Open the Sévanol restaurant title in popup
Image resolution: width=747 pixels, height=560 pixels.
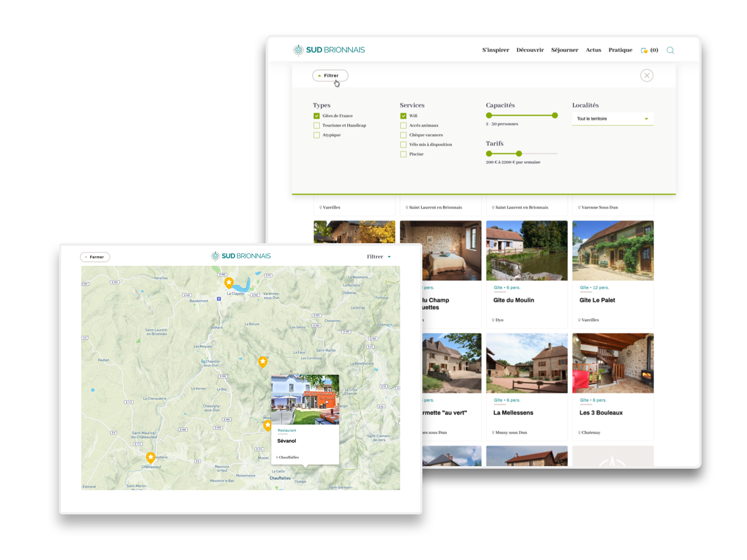286,441
